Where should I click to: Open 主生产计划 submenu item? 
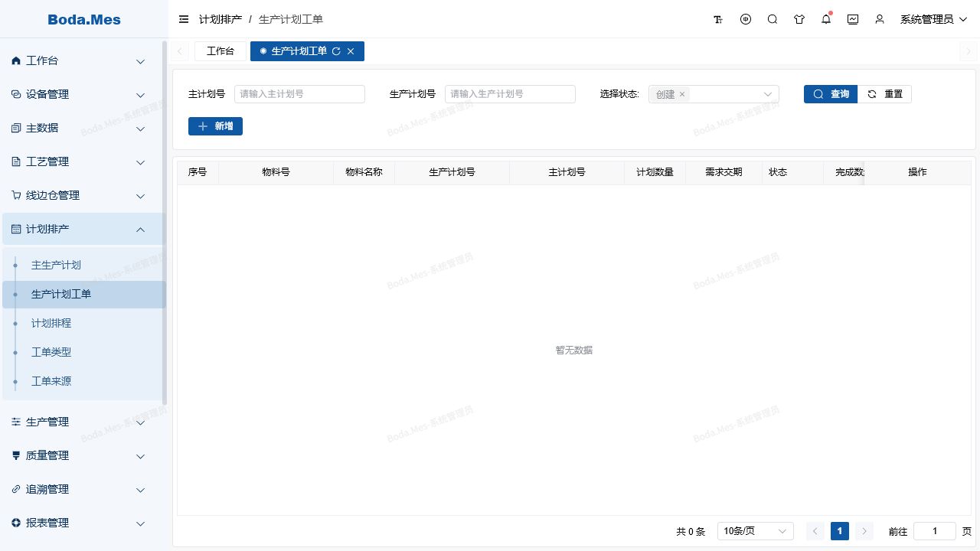click(x=84, y=266)
